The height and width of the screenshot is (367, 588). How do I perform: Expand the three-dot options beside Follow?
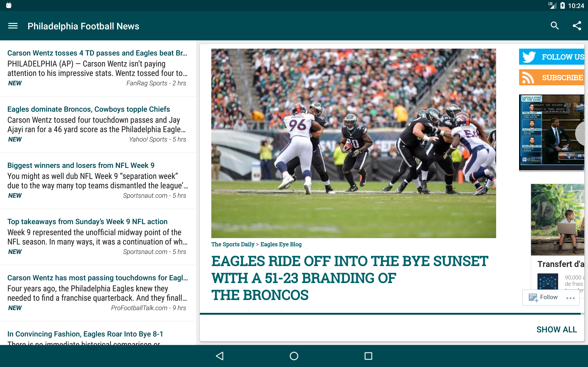point(570,298)
